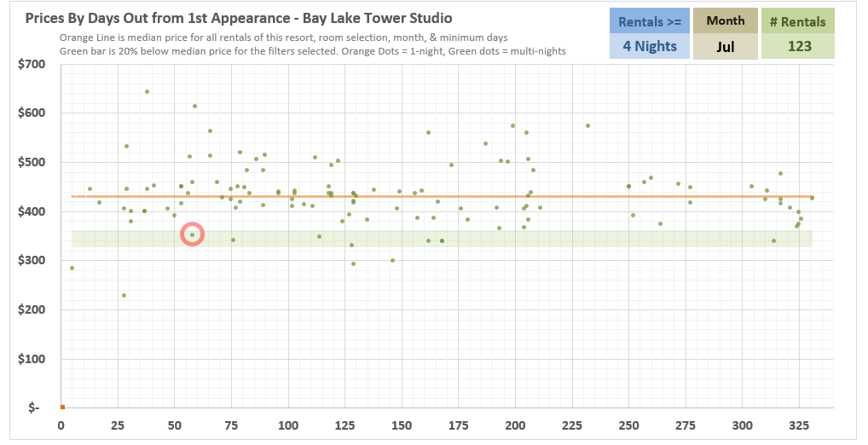Select the '123' rentals count cell

tap(799, 47)
